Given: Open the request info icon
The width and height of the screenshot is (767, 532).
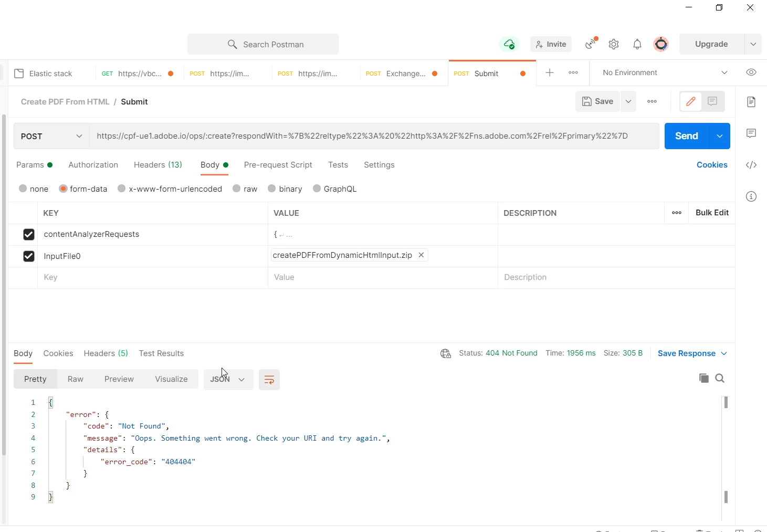Looking at the screenshot, I should coord(751,196).
